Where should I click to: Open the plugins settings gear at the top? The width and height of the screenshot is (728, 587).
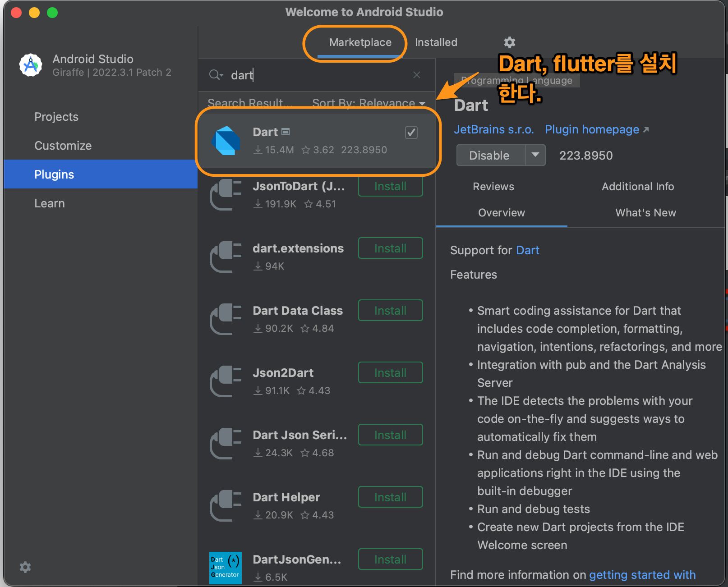tap(509, 42)
